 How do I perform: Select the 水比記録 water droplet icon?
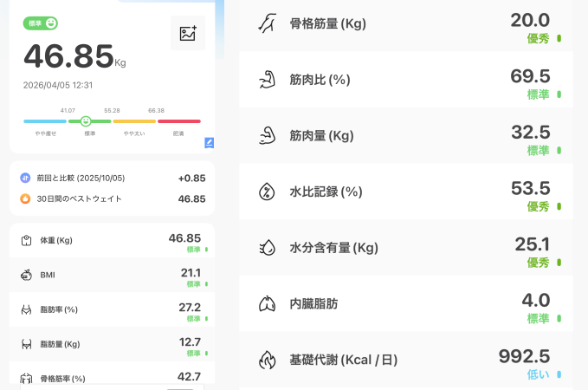click(x=266, y=192)
